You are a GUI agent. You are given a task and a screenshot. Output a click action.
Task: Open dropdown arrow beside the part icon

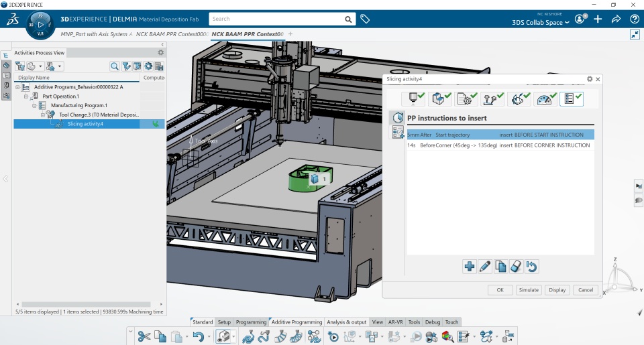40,66
